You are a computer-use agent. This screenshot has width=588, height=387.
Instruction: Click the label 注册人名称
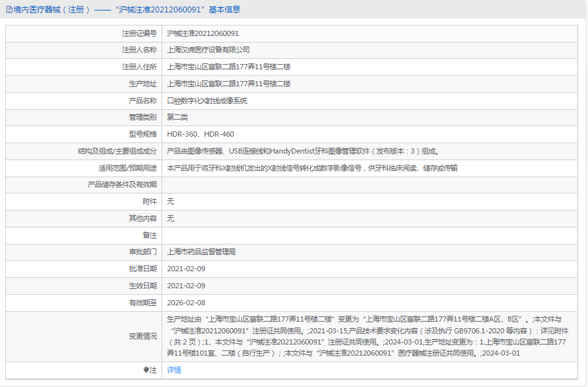coord(139,50)
